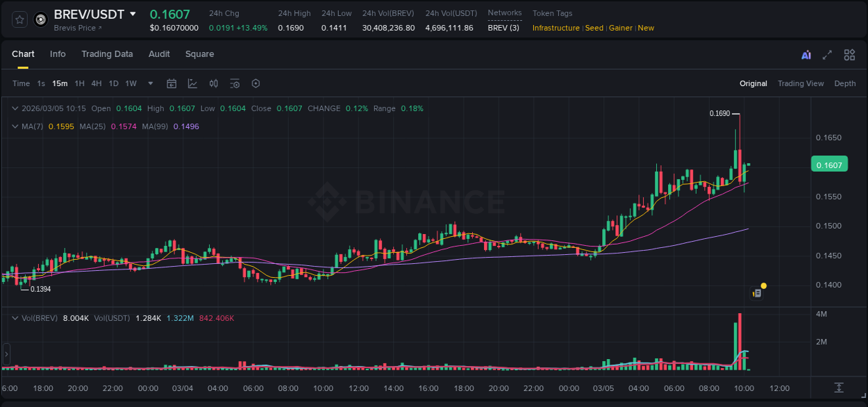Expand the chart to fullscreen

[x=826, y=54]
